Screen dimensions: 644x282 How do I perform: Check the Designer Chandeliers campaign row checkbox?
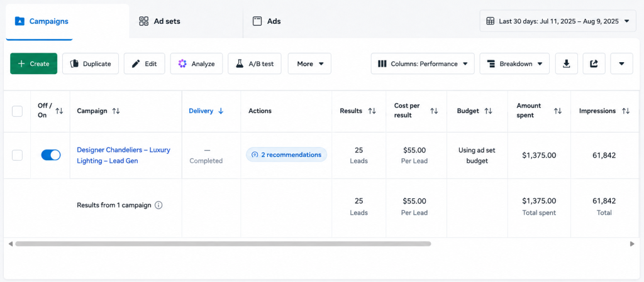[x=17, y=155]
